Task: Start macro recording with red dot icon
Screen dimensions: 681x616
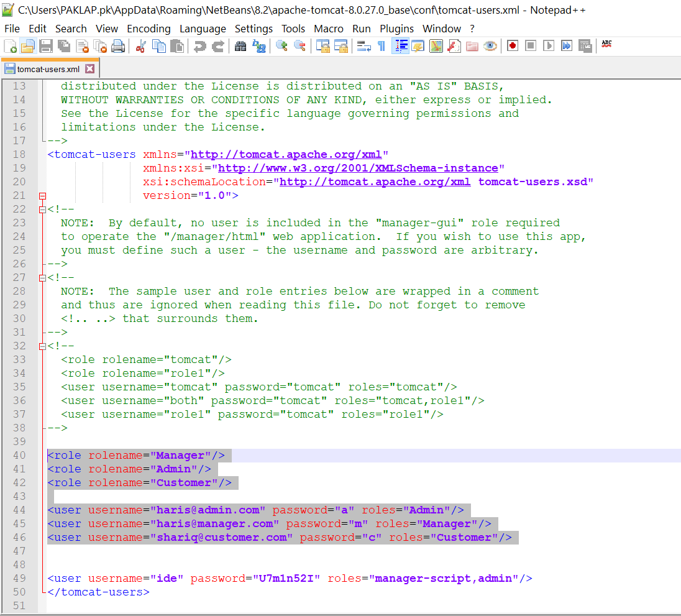Action: pos(513,46)
